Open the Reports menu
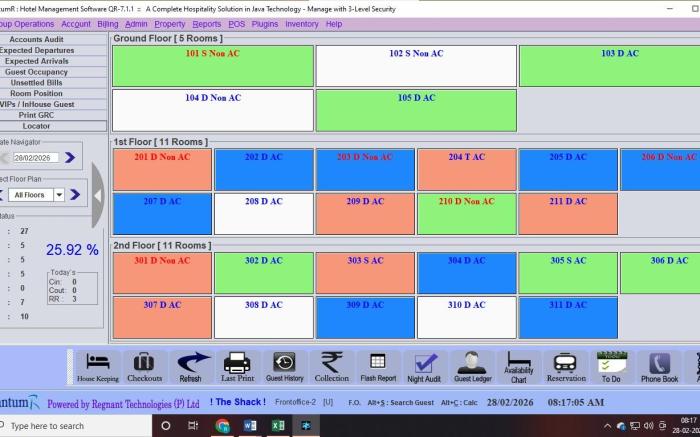This screenshot has width=700, height=437. [207, 24]
